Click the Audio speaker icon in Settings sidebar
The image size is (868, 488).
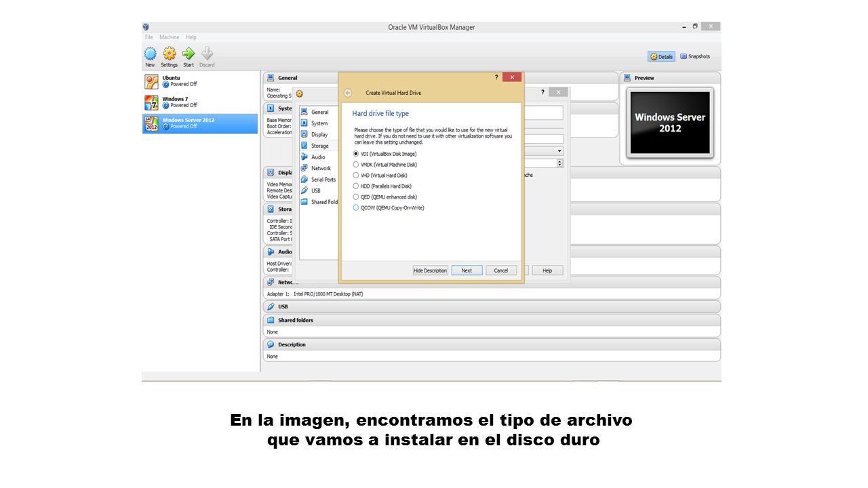tap(304, 157)
